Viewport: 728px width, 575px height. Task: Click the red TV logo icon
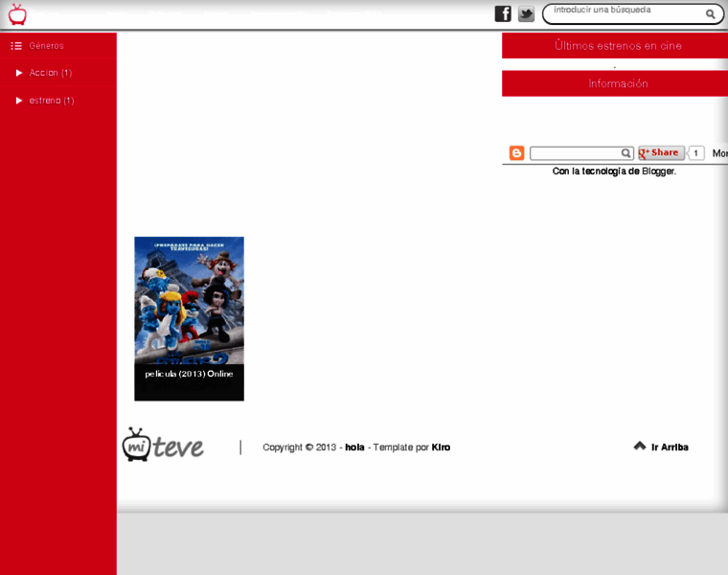17,14
